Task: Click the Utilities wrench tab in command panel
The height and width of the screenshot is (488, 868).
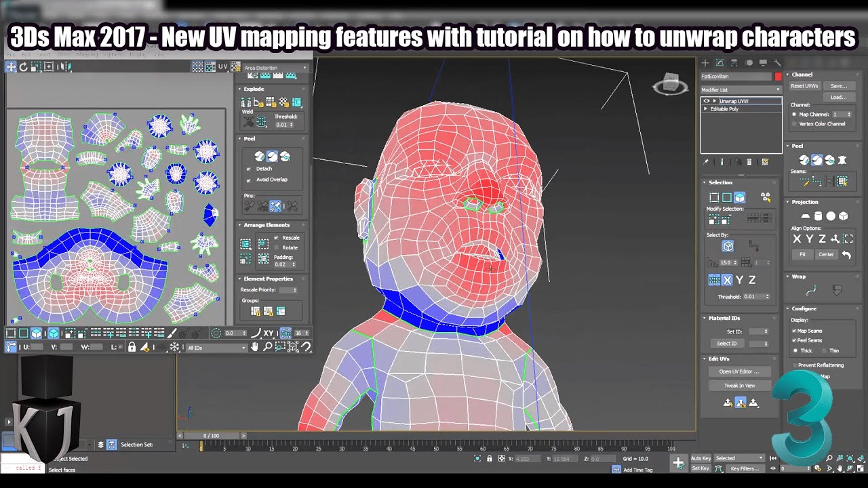Action: coord(777,63)
